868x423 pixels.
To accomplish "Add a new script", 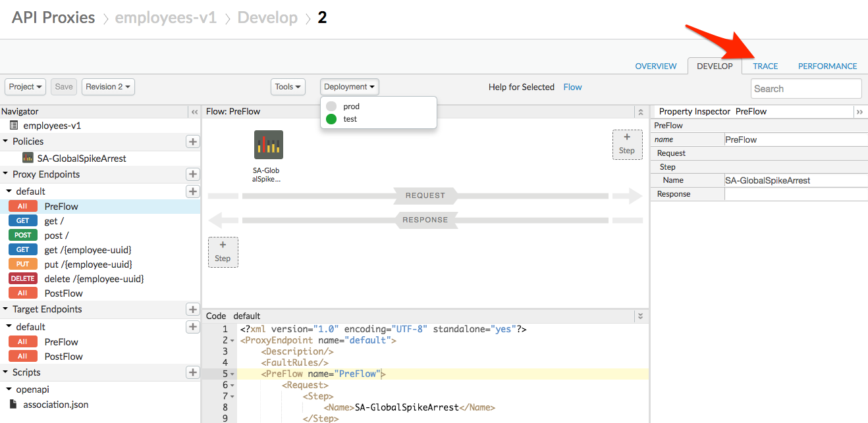I will pos(193,372).
